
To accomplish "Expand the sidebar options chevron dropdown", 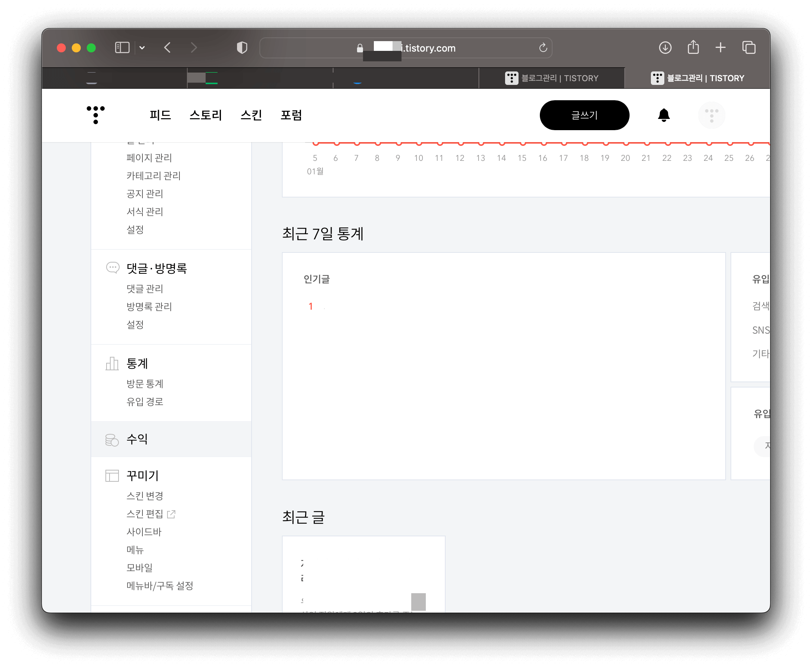I will point(142,48).
